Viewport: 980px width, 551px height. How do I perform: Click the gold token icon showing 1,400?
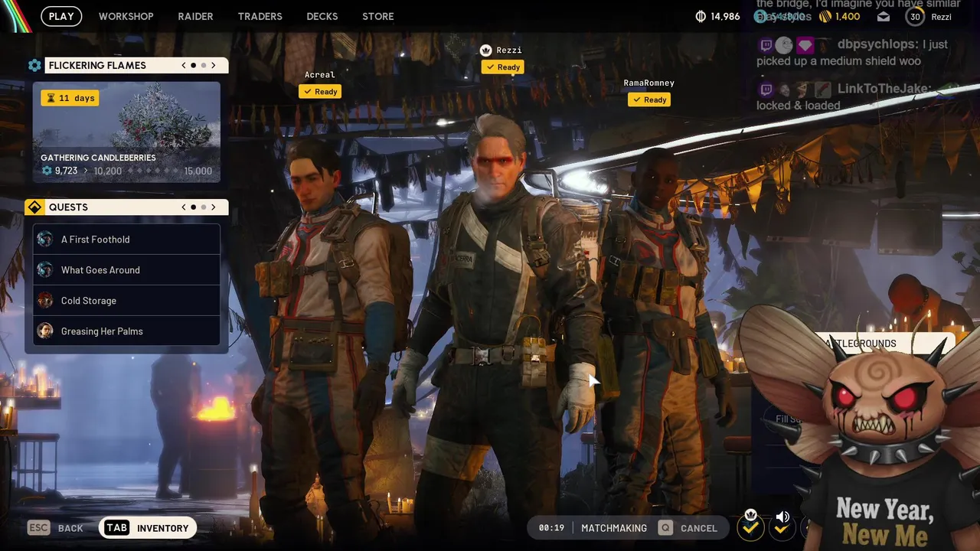click(x=825, y=16)
